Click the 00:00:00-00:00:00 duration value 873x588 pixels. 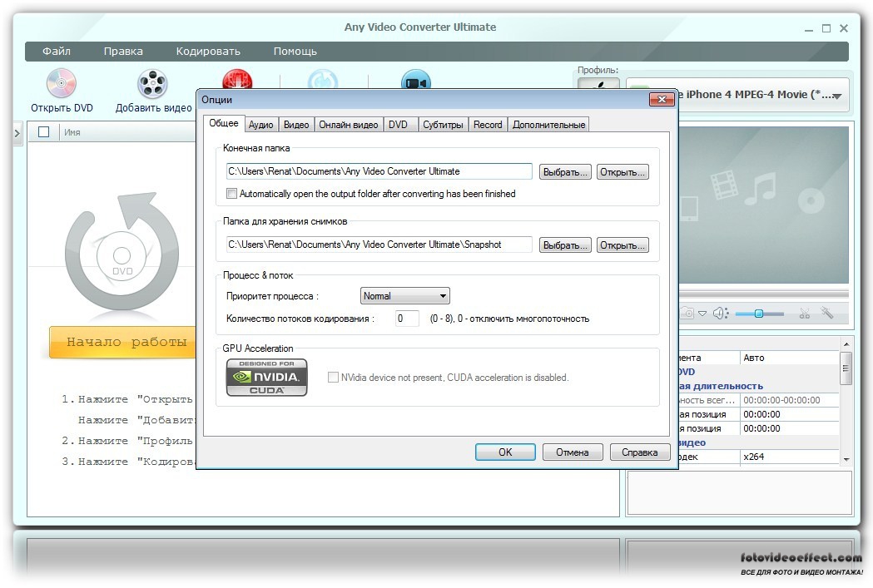(x=790, y=400)
